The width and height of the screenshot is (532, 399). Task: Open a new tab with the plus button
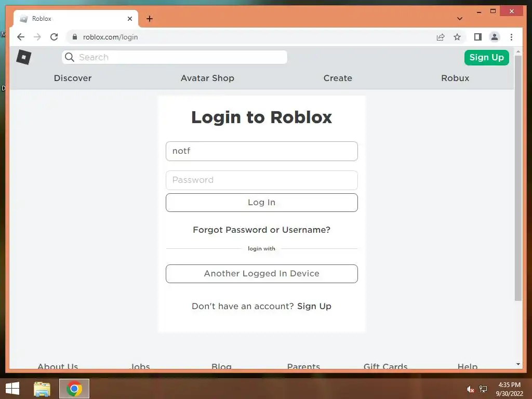point(150,19)
